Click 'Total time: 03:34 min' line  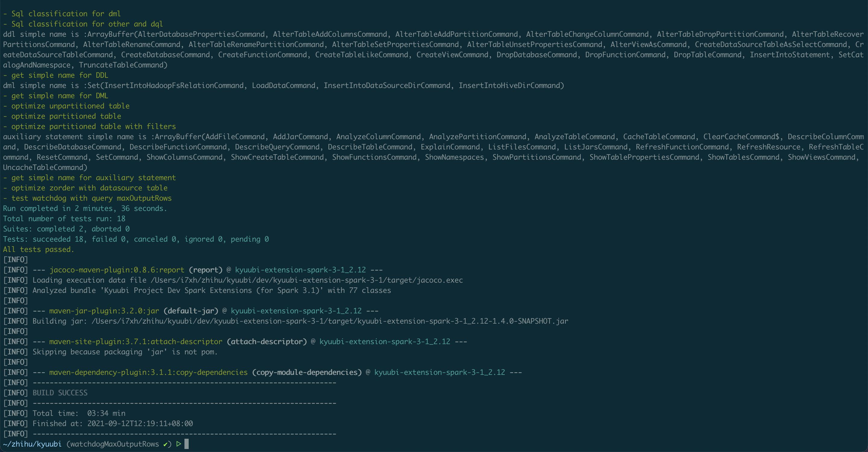79,413
